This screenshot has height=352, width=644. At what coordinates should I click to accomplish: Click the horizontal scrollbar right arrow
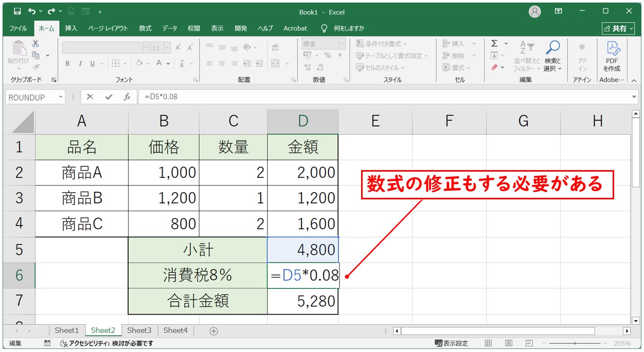(x=627, y=331)
